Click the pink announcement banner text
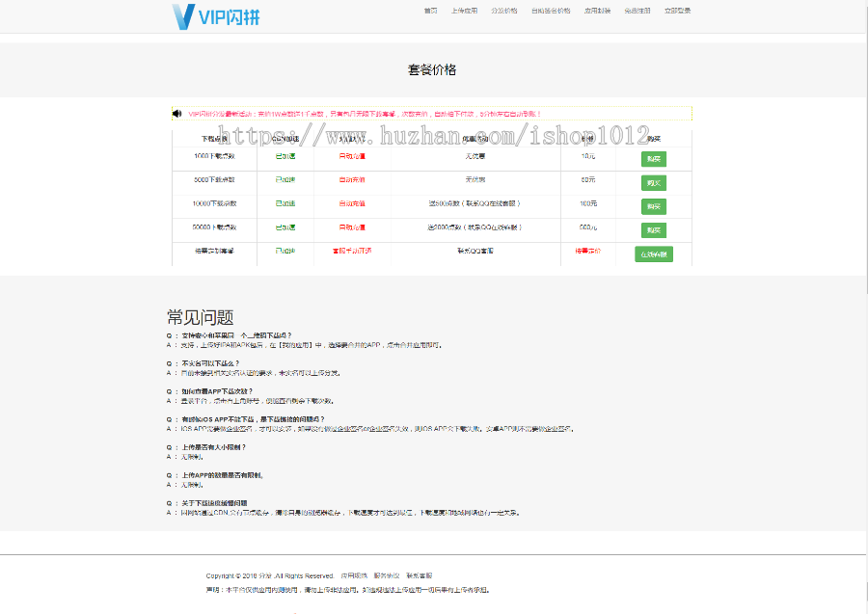The width and height of the screenshot is (868, 614). (365, 114)
